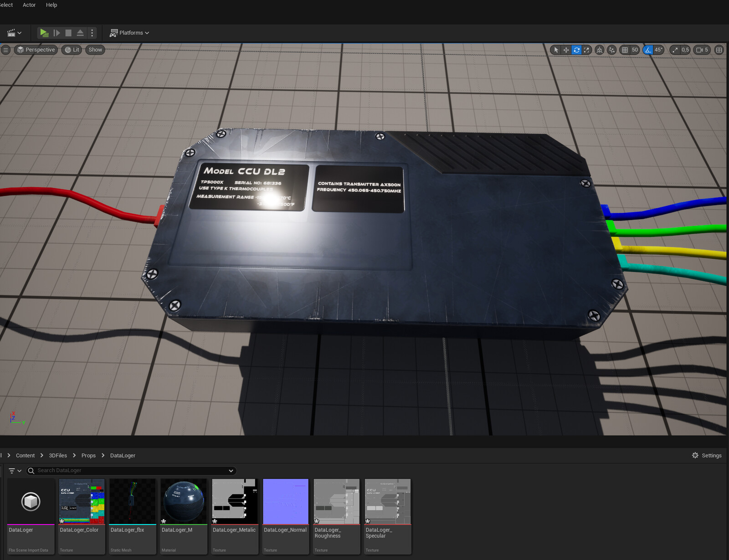Open the Select menu
The height and width of the screenshot is (560, 729).
click(x=6, y=5)
